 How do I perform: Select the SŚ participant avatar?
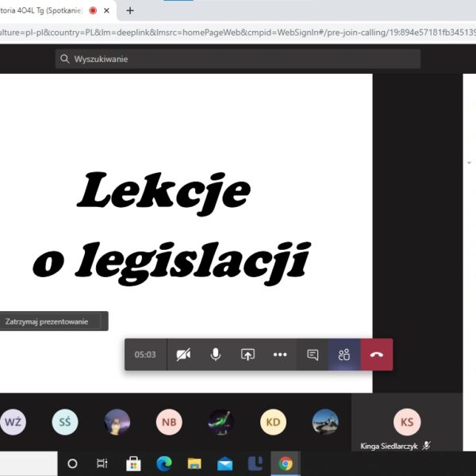click(x=65, y=422)
